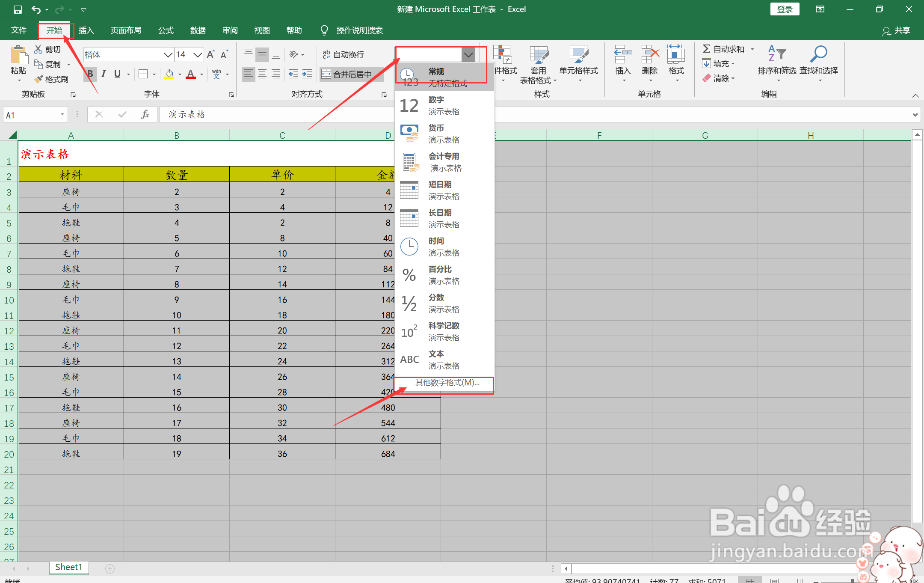Image resolution: width=924 pixels, height=583 pixels.
Task: Collapse the number format dropdown arrow
Action: (x=468, y=55)
